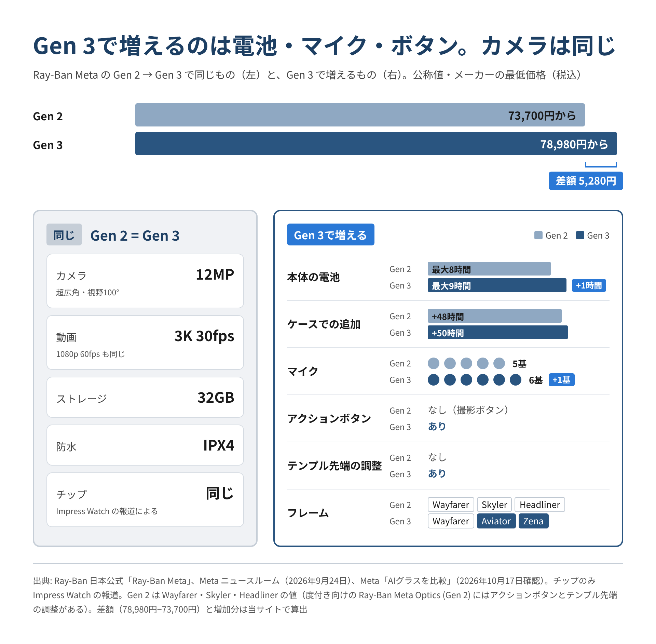
Task: Click the 差額 5,280円 badge
Action: [x=586, y=181]
